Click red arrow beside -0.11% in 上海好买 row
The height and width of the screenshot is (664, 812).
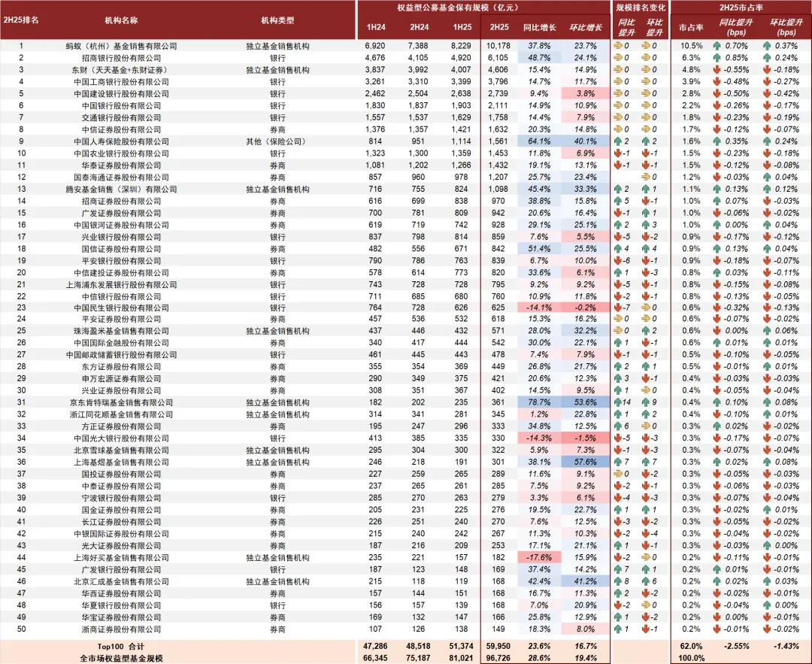pyautogui.click(x=717, y=557)
